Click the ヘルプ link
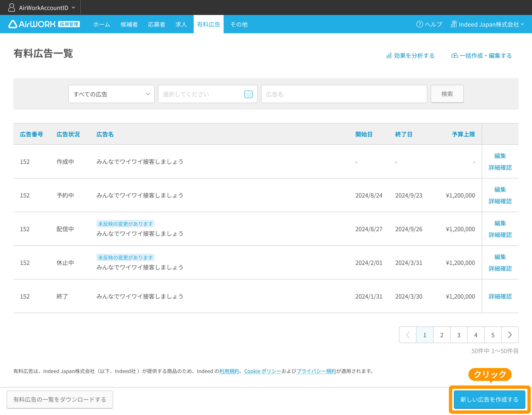This screenshot has width=532, height=415. (x=429, y=24)
